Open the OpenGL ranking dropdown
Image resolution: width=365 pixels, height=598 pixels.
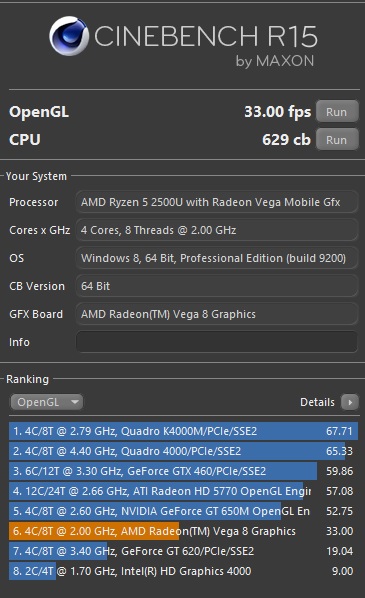47,402
